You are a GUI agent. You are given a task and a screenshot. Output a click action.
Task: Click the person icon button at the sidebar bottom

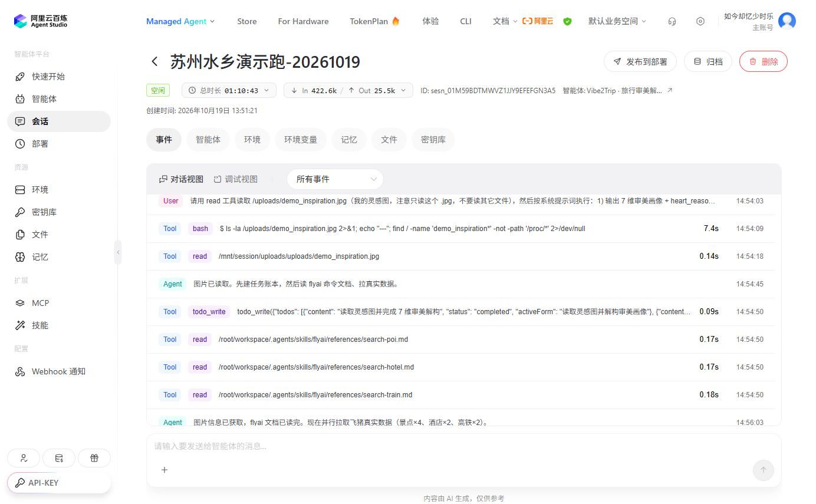point(24,458)
